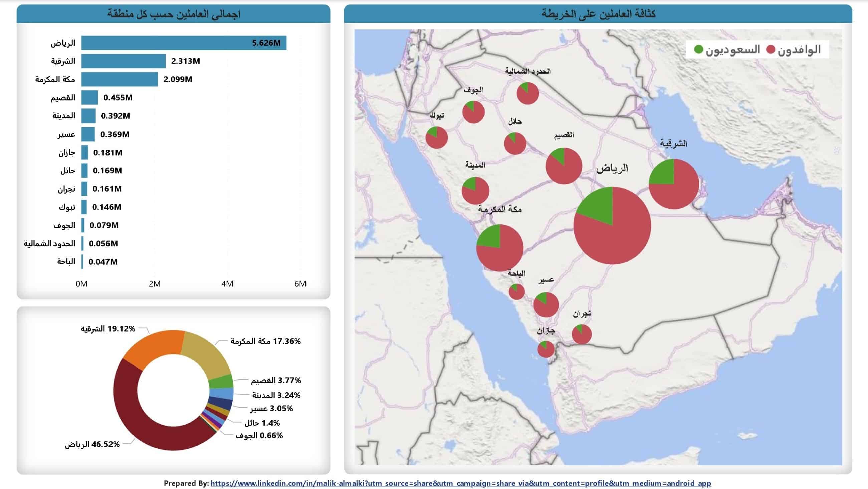Click the 4M axis tick label
The image size is (868, 489).
(x=227, y=284)
